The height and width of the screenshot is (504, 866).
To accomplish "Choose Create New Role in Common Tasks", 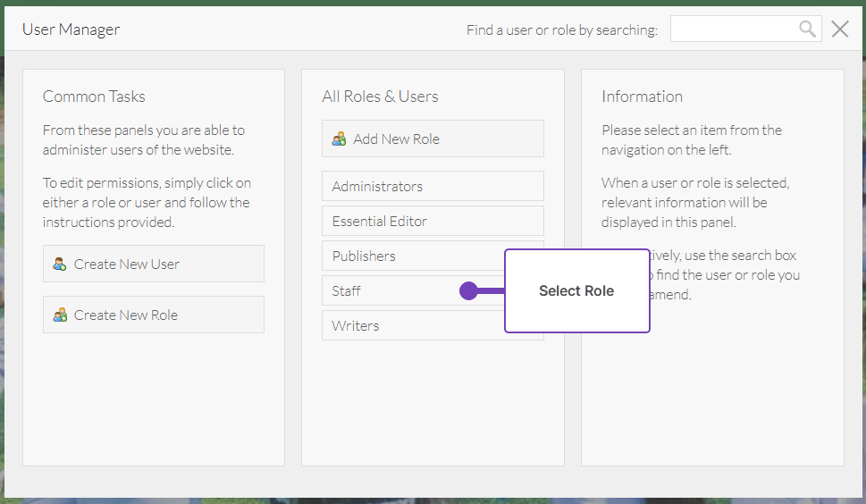I will pos(153,315).
